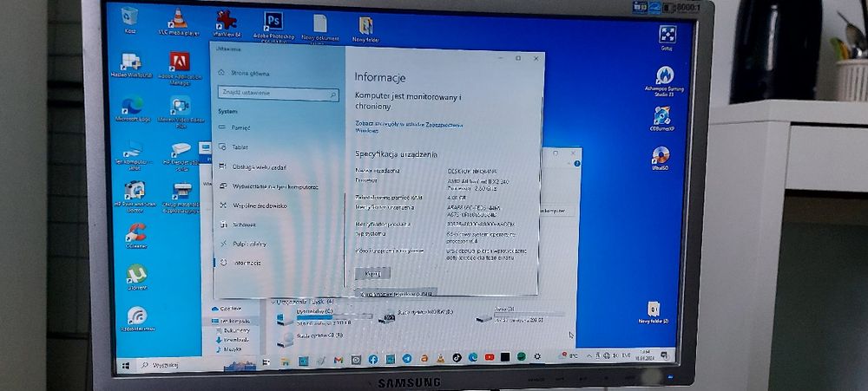This screenshot has width=868, height=391.
Task: Open Nowy folder (2) on desktop
Action: pyautogui.click(x=654, y=313)
